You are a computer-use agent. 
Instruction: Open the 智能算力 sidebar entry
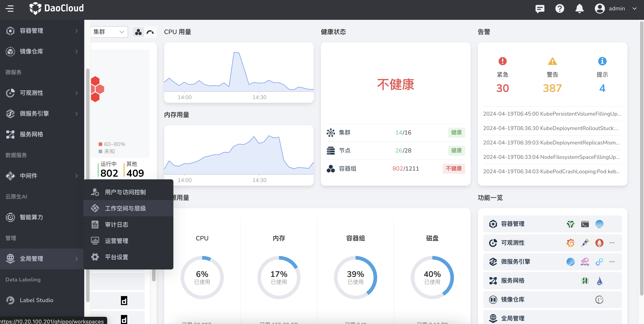point(32,217)
